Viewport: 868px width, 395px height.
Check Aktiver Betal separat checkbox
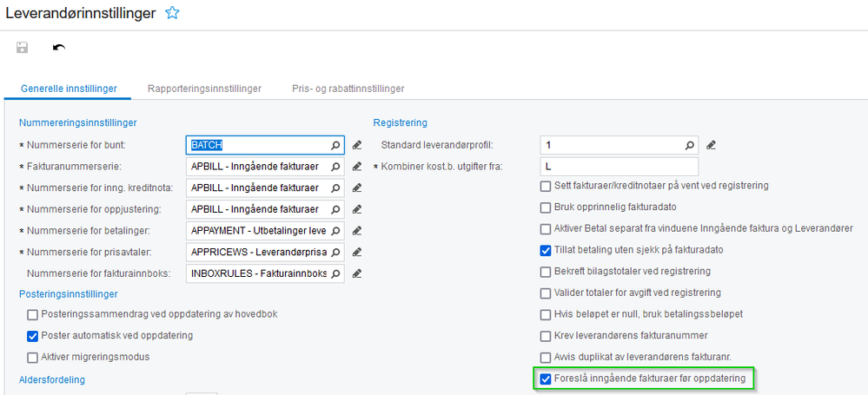(x=546, y=229)
